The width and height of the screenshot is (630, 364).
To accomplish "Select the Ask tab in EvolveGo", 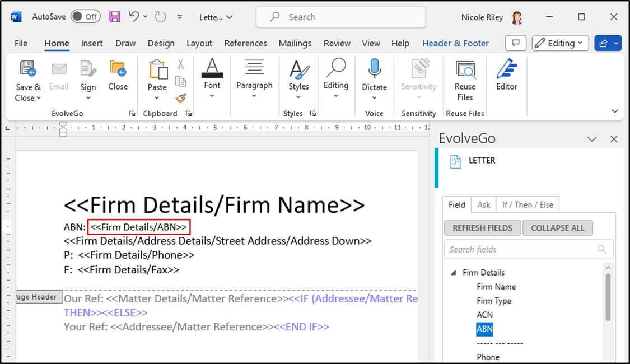I will coord(483,204).
